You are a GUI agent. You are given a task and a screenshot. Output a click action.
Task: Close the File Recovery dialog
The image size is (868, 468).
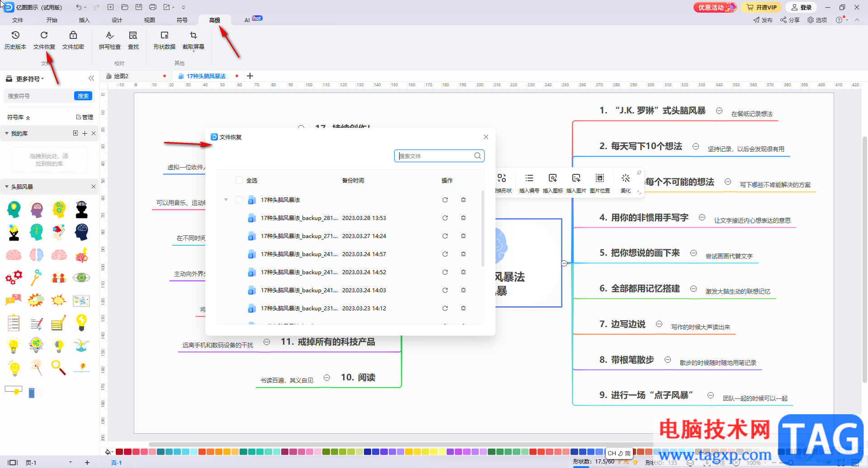coord(486,137)
